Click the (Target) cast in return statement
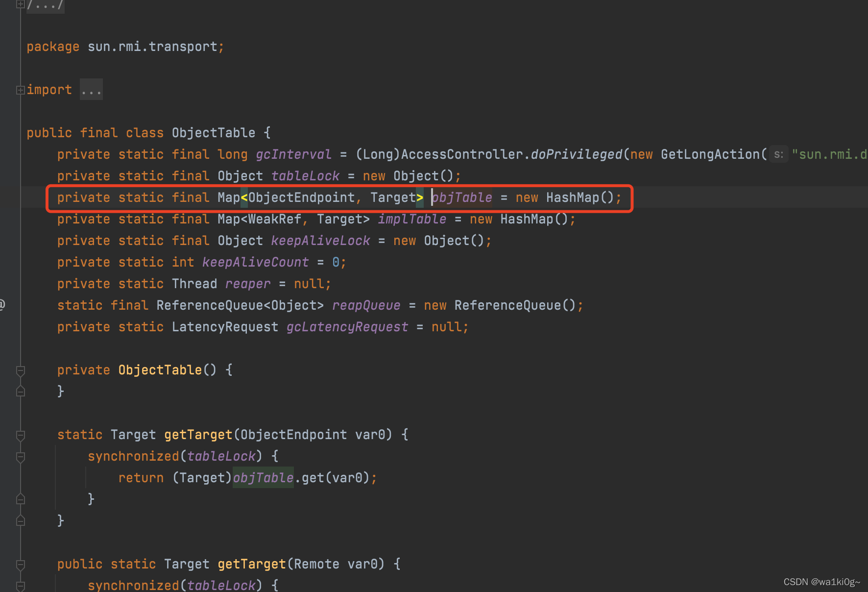Image resolution: width=868 pixels, height=592 pixels. click(x=202, y=478)
